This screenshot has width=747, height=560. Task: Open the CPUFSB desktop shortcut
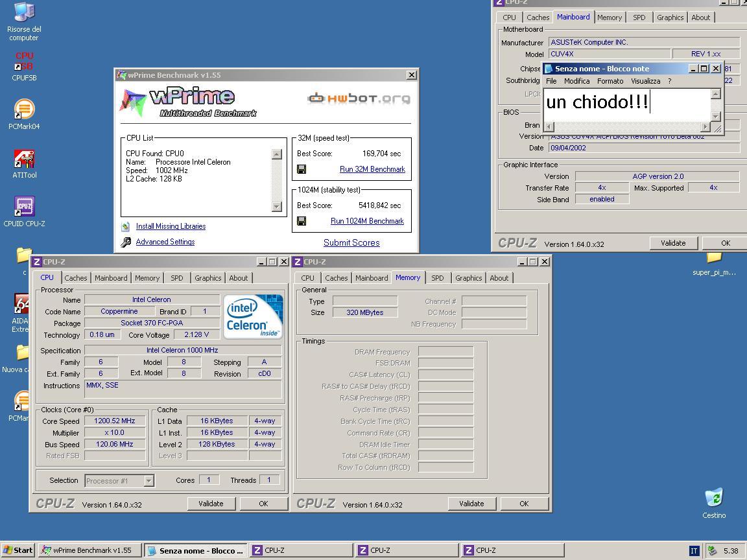click(x=24, y=67)
